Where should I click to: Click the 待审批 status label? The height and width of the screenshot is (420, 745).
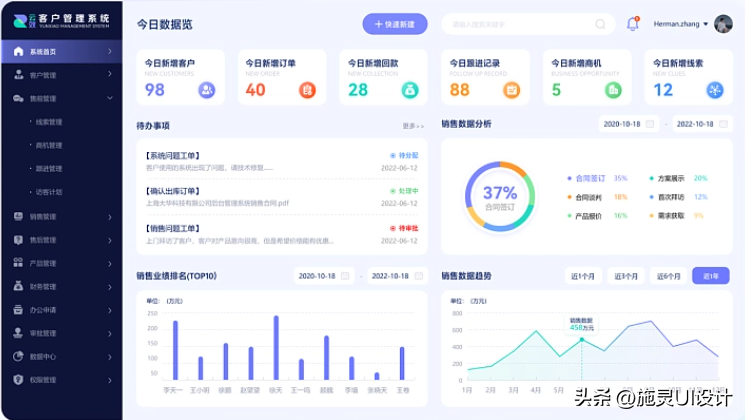[x=404, y=229]
